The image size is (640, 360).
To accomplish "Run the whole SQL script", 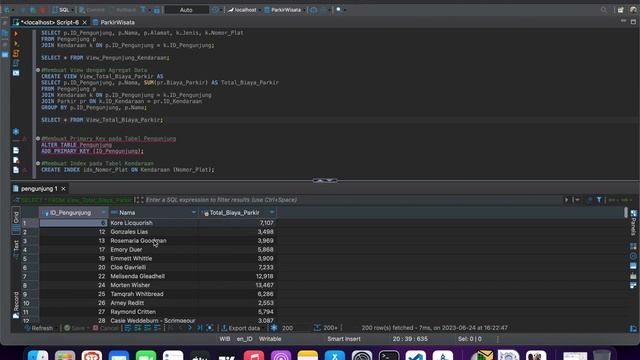I will click(16, 53).
